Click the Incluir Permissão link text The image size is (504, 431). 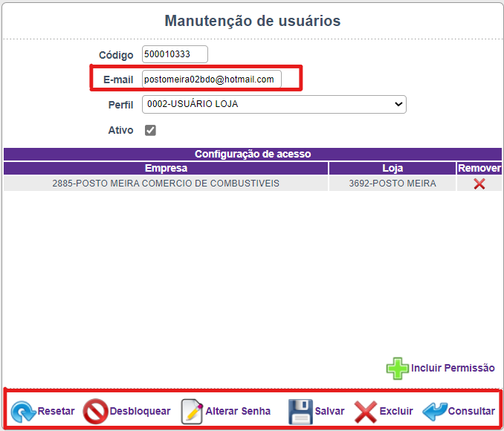[x=453, y=368]
